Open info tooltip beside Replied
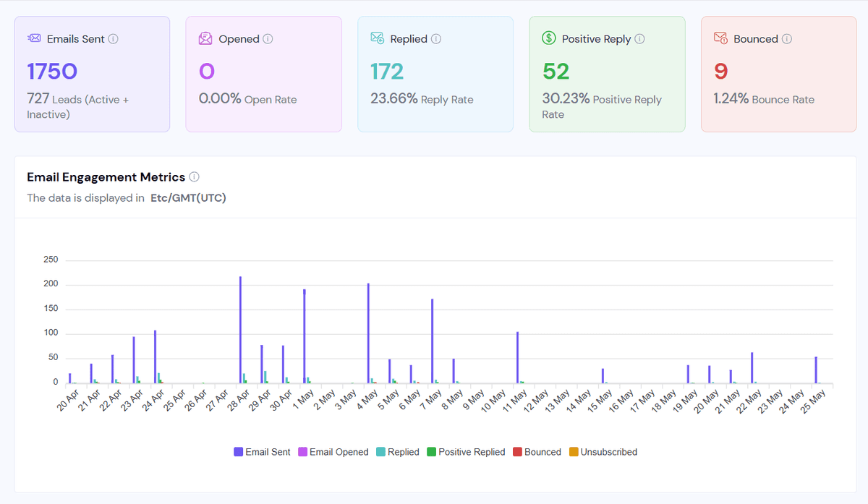 coord(436,39)
